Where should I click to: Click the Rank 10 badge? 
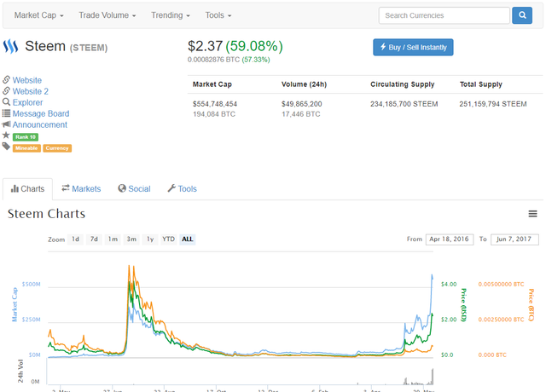pyautogui.click(x=26, y=137)
